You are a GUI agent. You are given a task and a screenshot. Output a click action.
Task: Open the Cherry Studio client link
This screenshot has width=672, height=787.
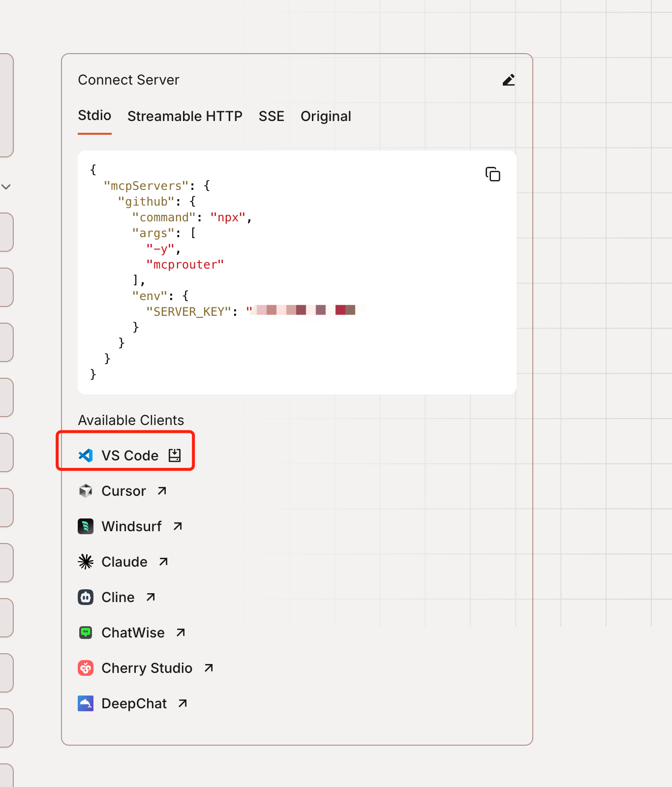click(x=147, y=668)
